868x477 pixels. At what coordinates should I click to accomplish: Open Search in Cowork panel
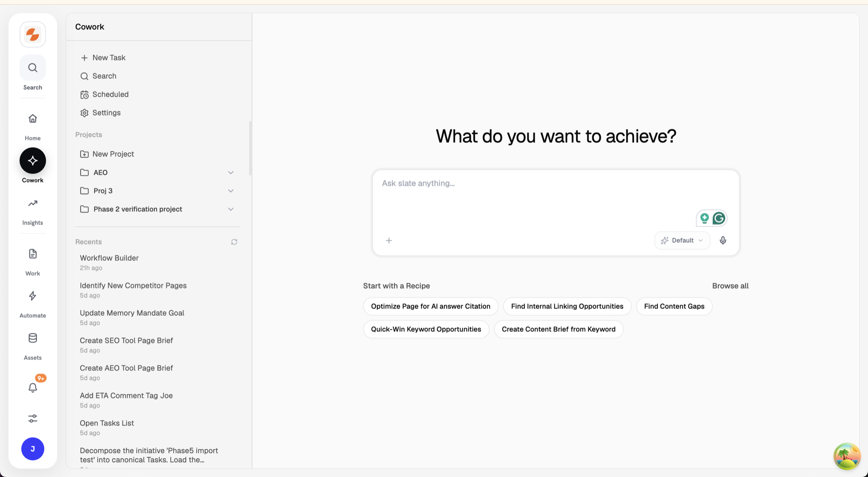(99, 76)
